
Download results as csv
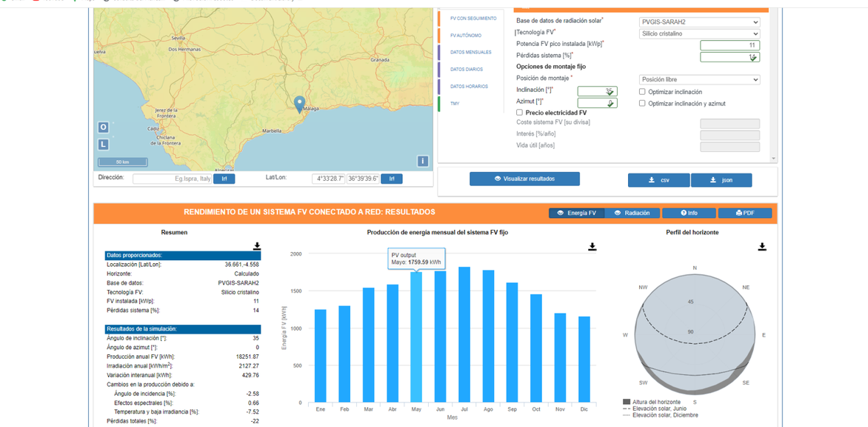pos(658,180)
